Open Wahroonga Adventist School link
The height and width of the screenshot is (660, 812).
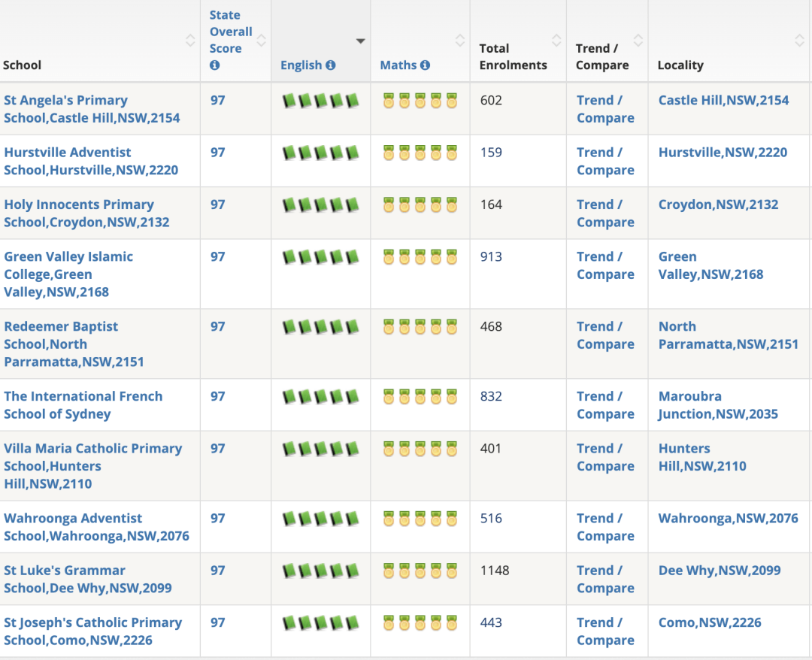coord(96,528)
